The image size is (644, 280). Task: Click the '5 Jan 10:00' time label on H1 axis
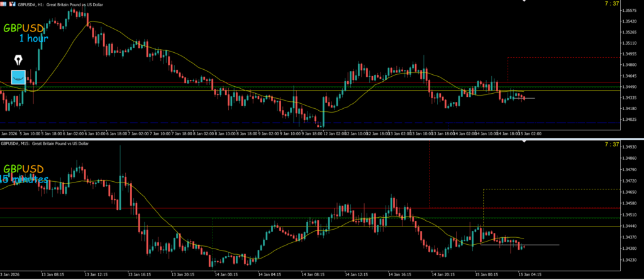(29, 133)
